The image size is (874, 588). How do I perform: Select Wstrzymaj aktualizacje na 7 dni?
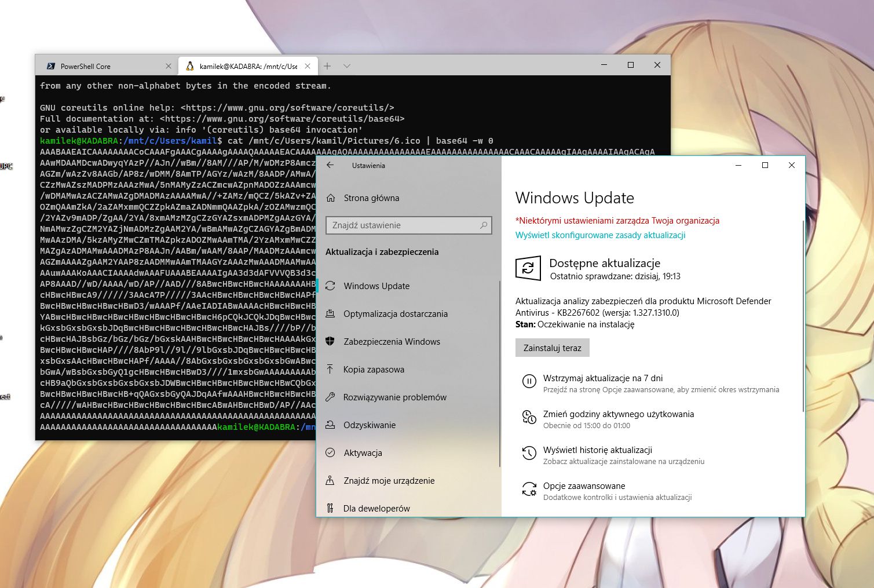click(603, 378)
